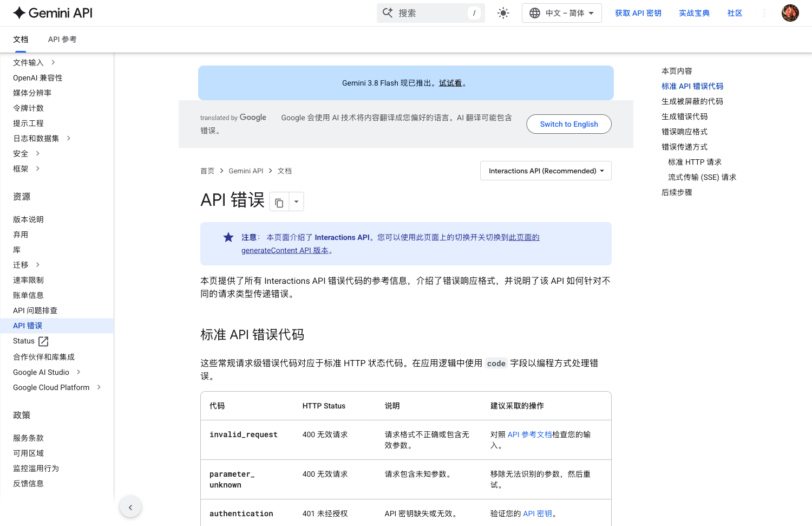
Task: Click the invalid_request code cell
Action: click(244, 434)
